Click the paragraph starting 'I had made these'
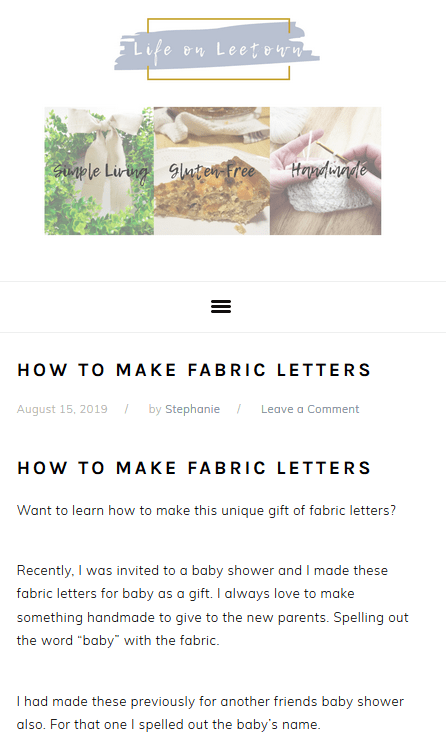Screen dimensions: 446x741 pos(210,713)
